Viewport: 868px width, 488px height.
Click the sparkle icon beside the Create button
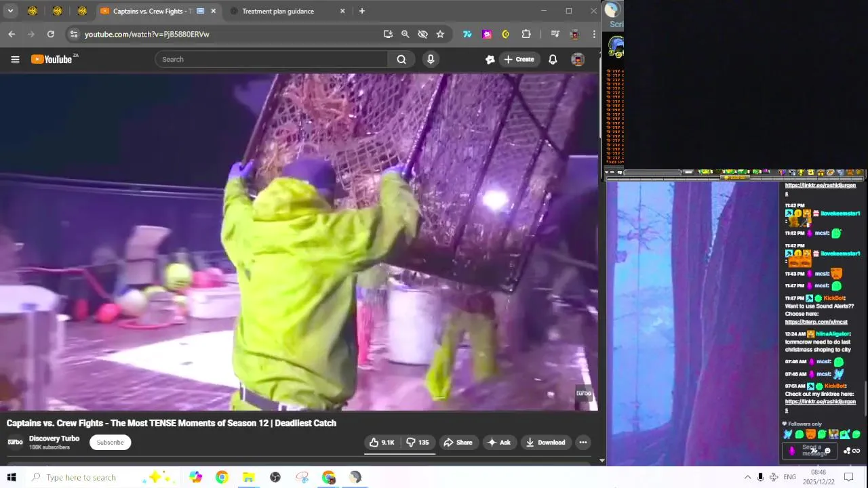pyautogui.click(x=490, y=60)
